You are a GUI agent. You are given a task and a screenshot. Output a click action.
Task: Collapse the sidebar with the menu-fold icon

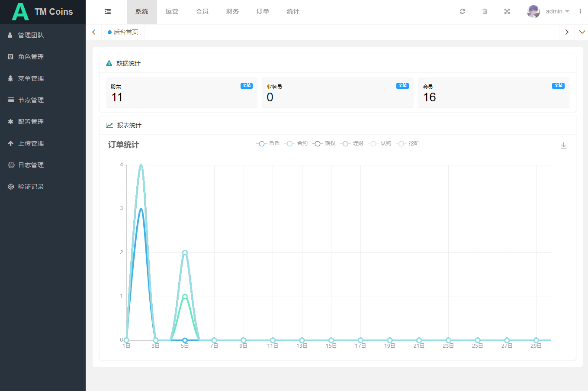108,12
